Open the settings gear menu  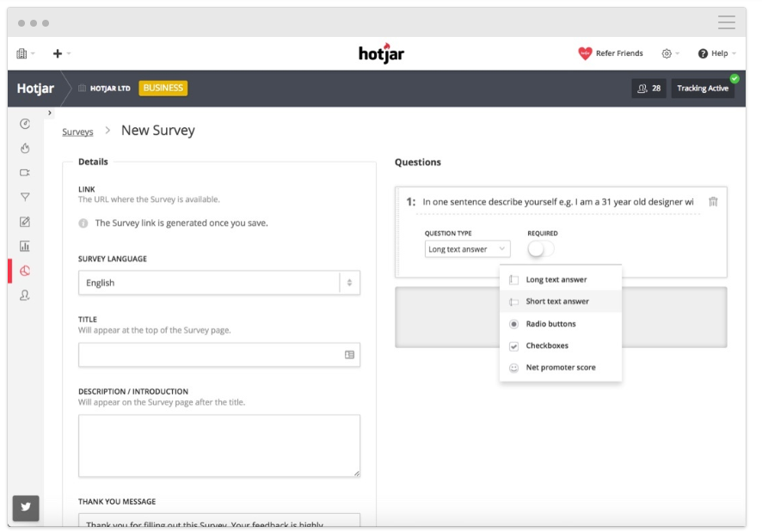click(x=667, y=53)
